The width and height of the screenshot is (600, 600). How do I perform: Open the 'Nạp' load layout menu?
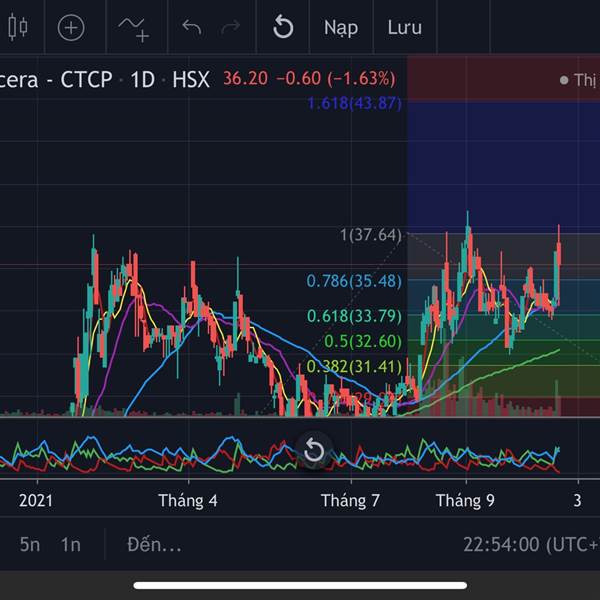coord(340,28)
